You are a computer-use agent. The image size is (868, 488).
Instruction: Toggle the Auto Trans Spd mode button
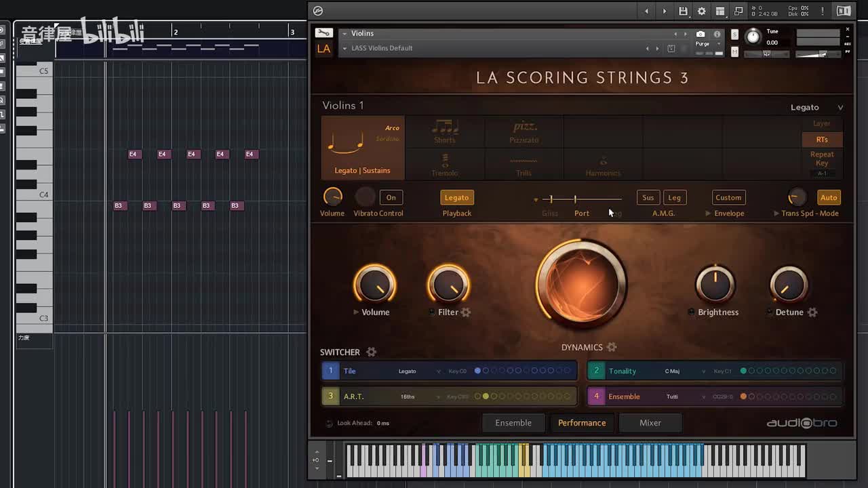coord(829,197)
